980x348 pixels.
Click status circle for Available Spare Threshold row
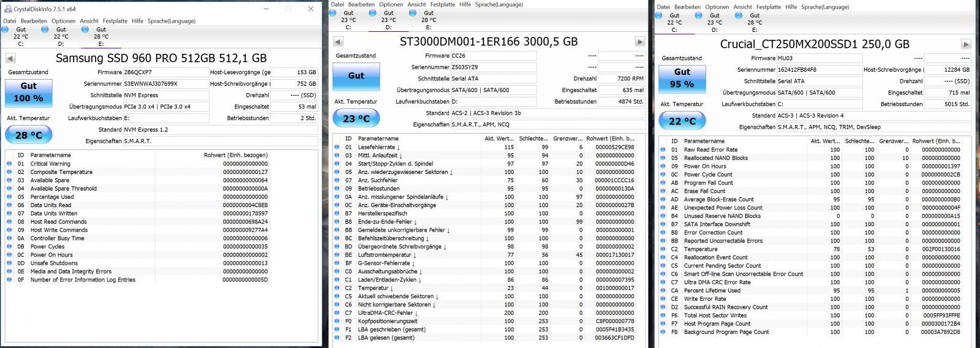click(x=9, y=189)
